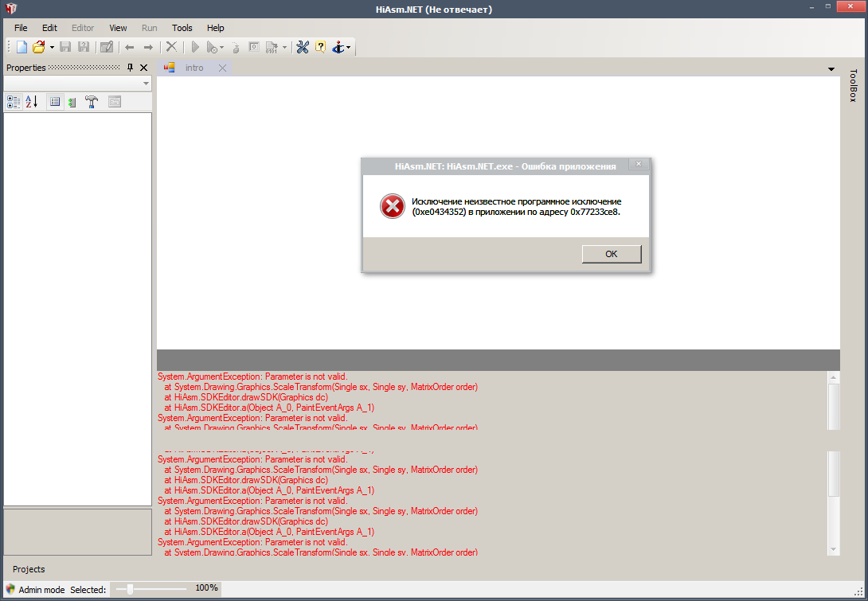Screen dimensions: 868x601
Task: Click the red error icon in dialog
Action: click(x=393, y=206)
